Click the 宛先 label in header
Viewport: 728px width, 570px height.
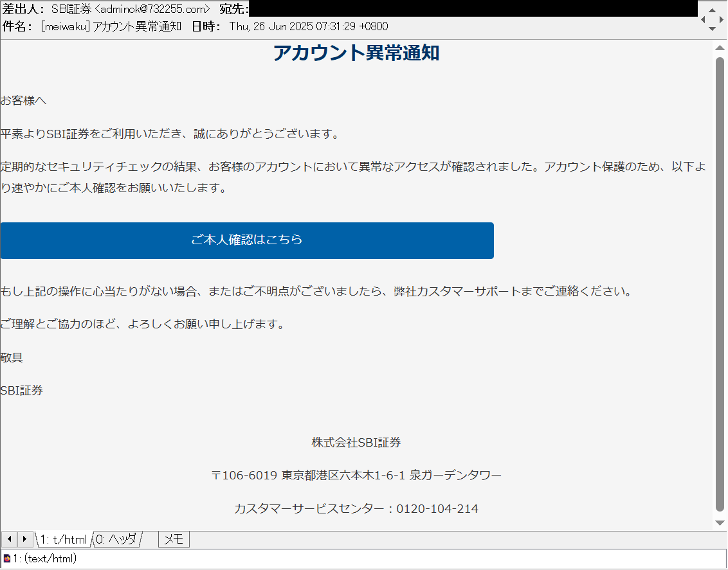point(234,9)
